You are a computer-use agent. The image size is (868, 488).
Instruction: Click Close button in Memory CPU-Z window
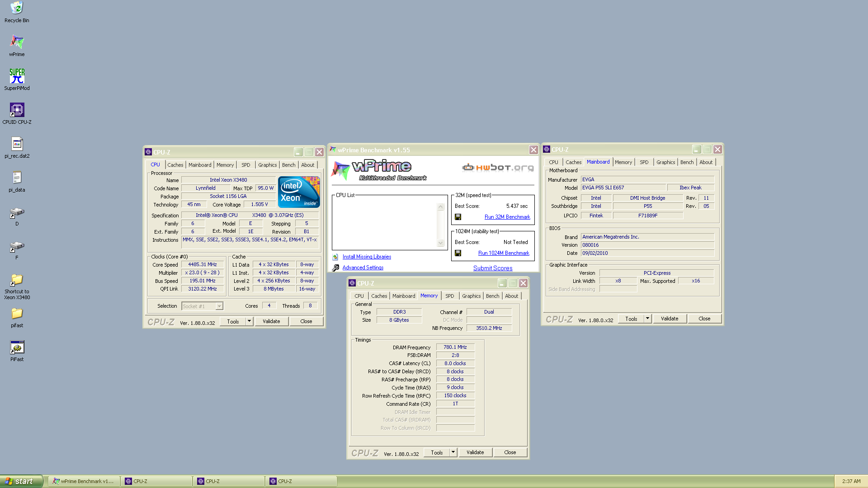pos(510,452)
